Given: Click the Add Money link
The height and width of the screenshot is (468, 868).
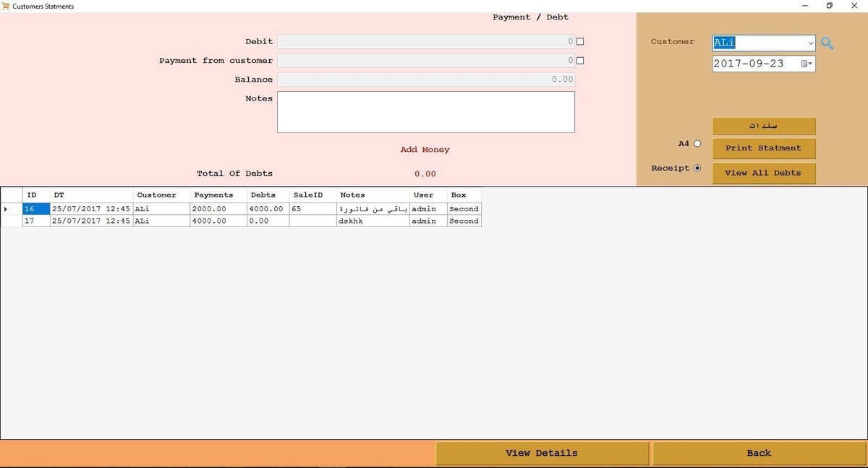Looking at the screenshot, I should pyautogui.click(x=425, y=150).
